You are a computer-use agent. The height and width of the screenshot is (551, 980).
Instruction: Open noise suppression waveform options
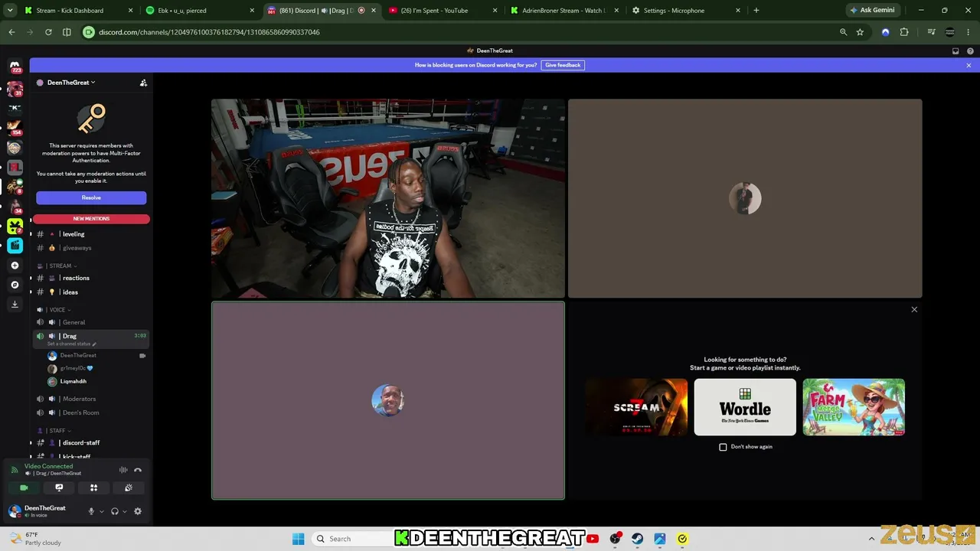pos(123,470)
